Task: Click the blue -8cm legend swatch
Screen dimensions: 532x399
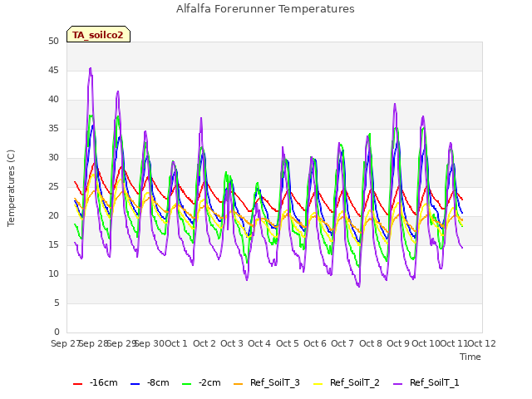Action: click(135, 384)
